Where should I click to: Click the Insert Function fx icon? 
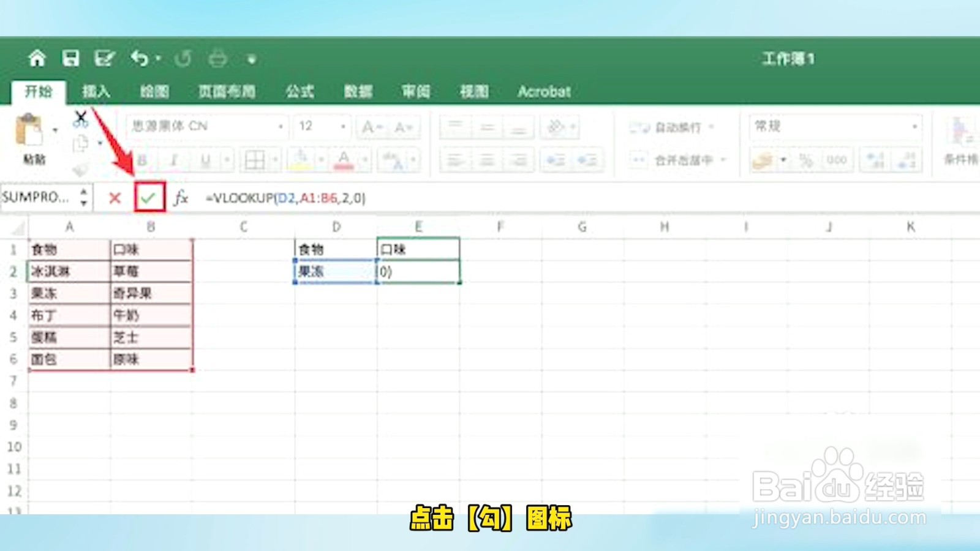[181, 197]
